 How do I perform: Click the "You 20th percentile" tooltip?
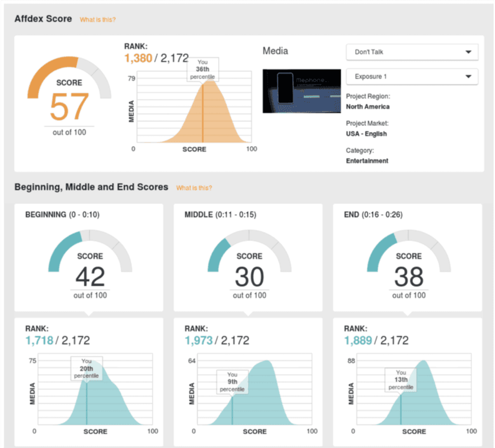87,369
